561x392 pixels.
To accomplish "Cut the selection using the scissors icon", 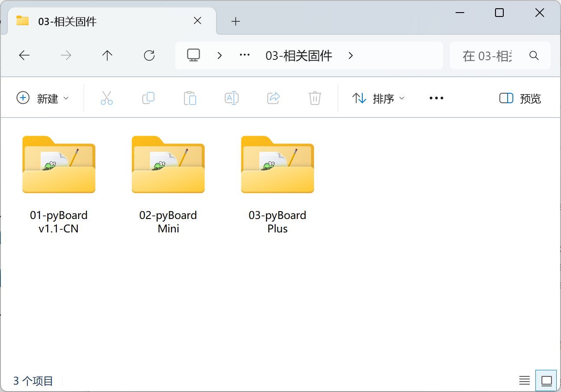I will [x=107, y=98].
